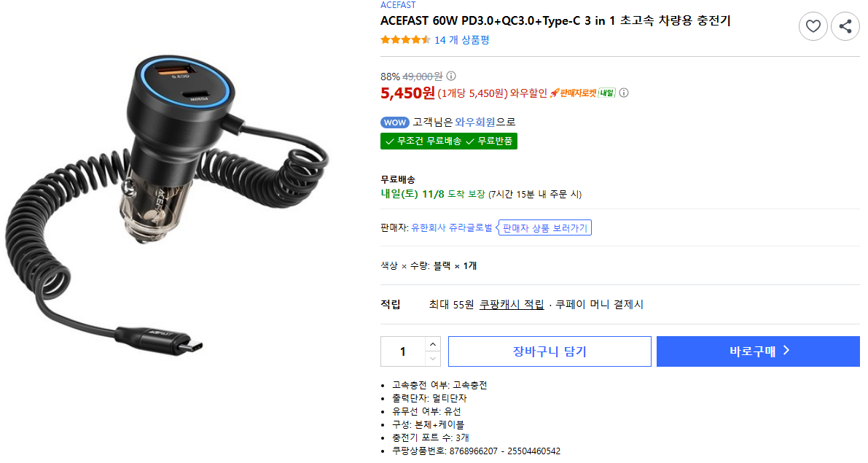Viewport: 868px width, 463px height.
Task: Open the 쿠팡캐시 적립 link
Action: pos(512,305)
